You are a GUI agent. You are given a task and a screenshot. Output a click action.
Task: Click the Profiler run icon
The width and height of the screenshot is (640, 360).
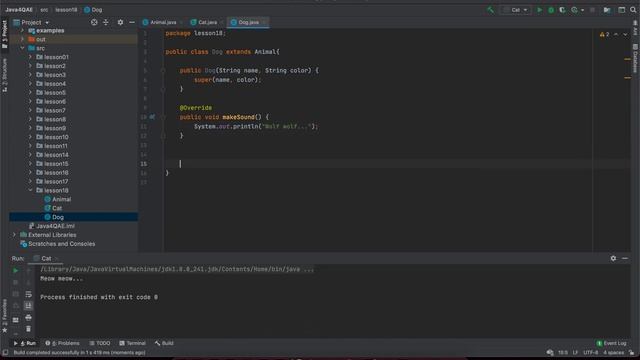574,10
